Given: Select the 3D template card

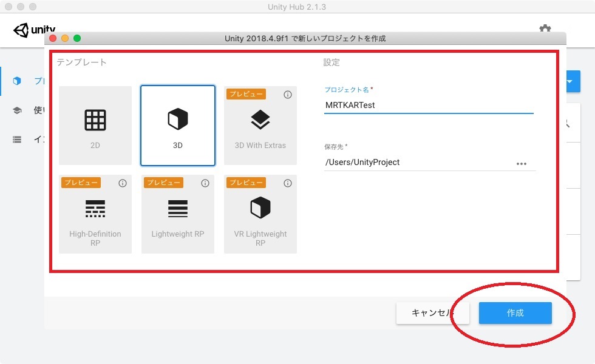Looking at the screenshot, I should 177,126.
